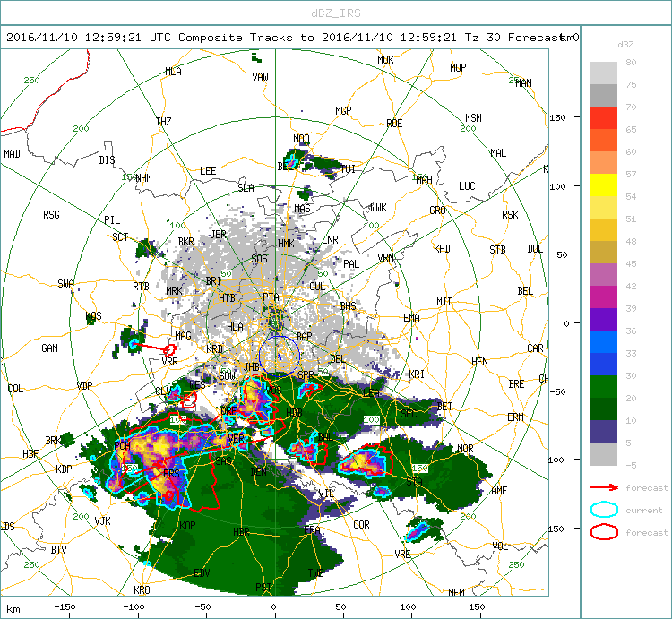This screenshot has height=619, width=672.
Task: Click the VOL station label
Action: [x=500, y=546]
